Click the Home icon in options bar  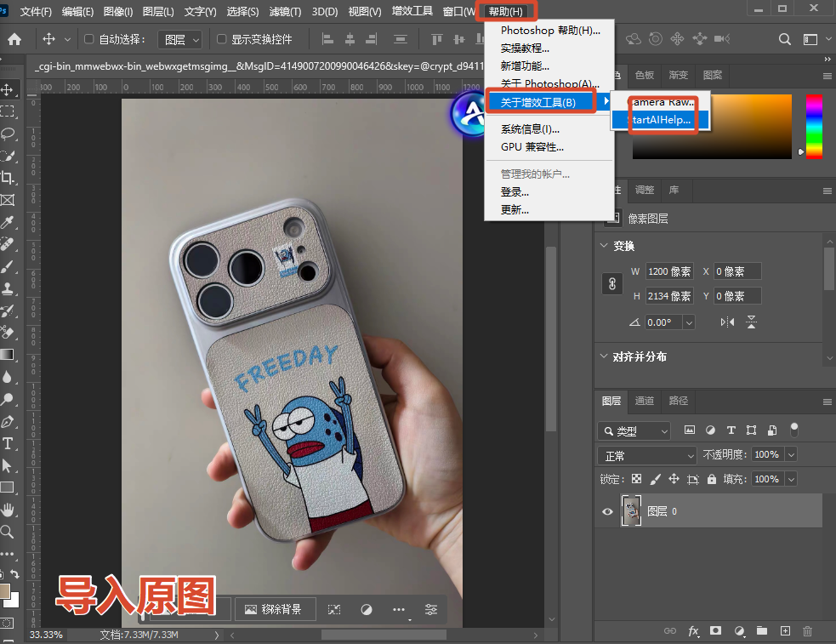pyautogui.click(x=14, y=39)
